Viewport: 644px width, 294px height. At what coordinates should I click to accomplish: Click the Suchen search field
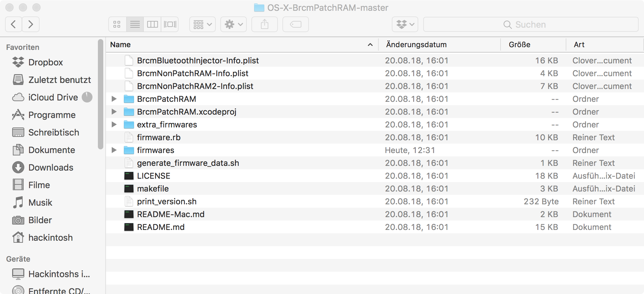(531, 24)
